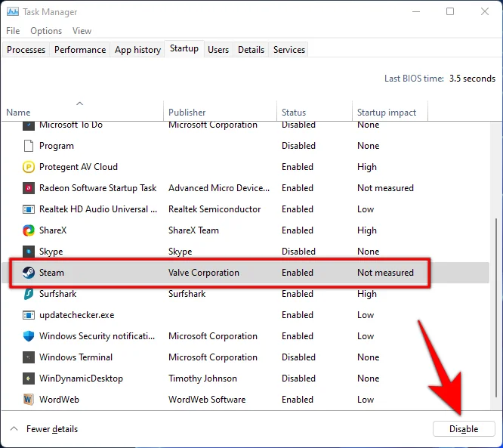Click the Advanced Micro Device publisher cell
503x448 pixels.
(219, 188)
